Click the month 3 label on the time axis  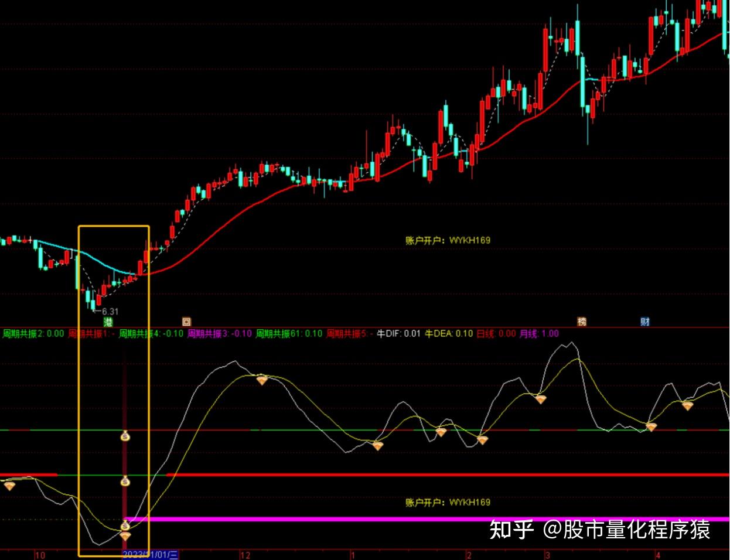pyautogui.click(x=548, y=555)
